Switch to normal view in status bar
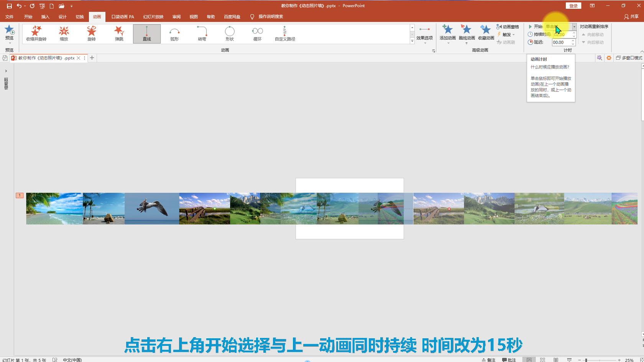644x362 pixels. pos(529,360)
